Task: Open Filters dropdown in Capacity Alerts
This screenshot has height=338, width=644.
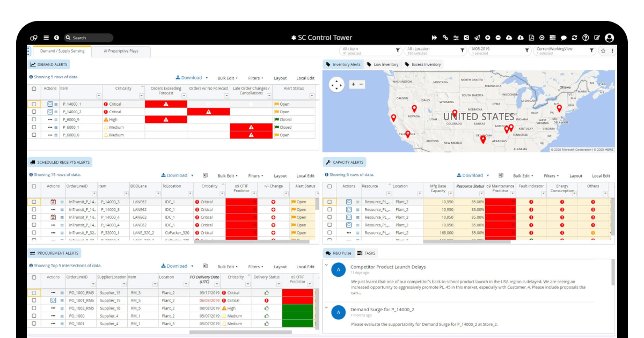Action: coord(551,176)
